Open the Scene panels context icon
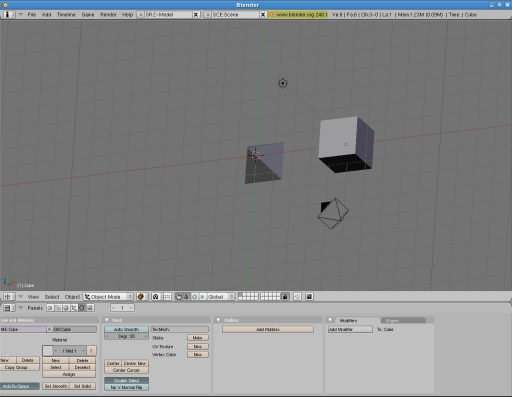512x397 pixels. pos(90,308)
